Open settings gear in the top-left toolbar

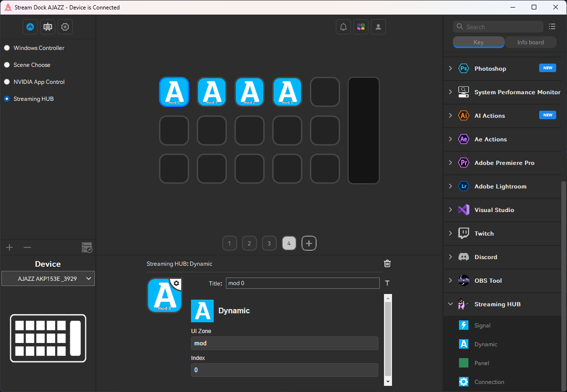click(65, 27)
